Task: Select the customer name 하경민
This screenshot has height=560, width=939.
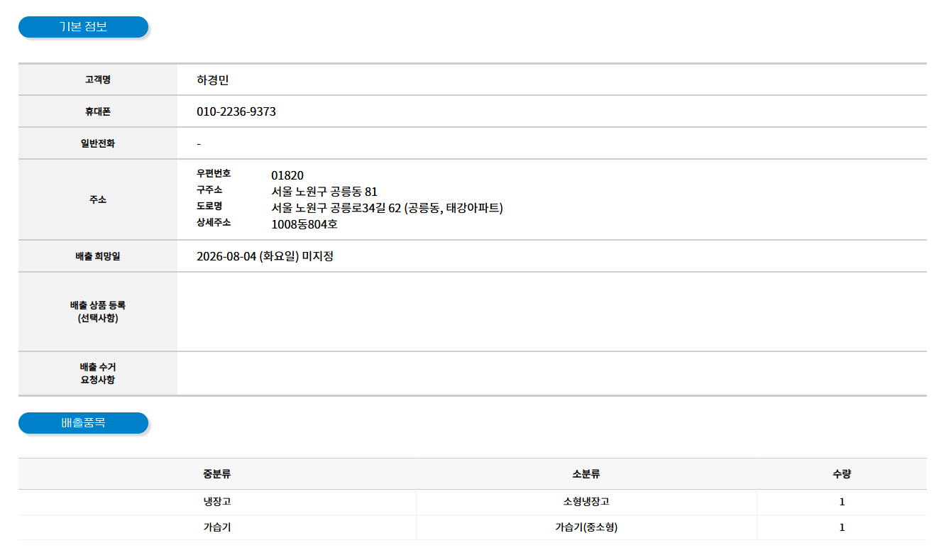Action: point(213,80)
